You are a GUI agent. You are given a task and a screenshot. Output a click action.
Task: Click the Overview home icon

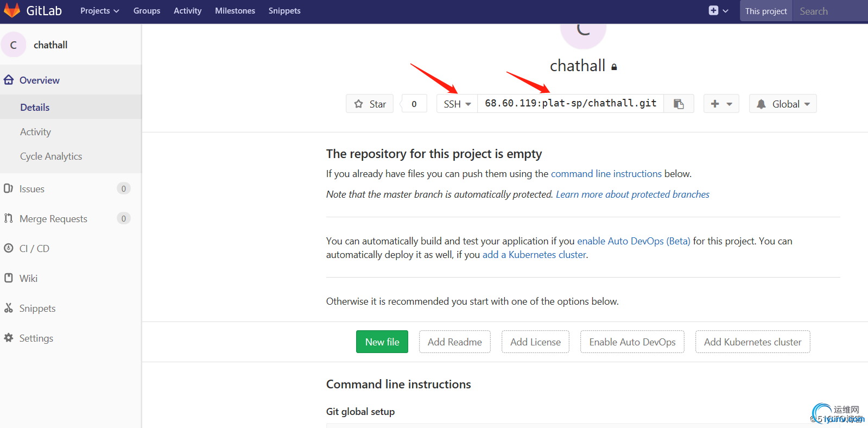click(x=9, y=80)
